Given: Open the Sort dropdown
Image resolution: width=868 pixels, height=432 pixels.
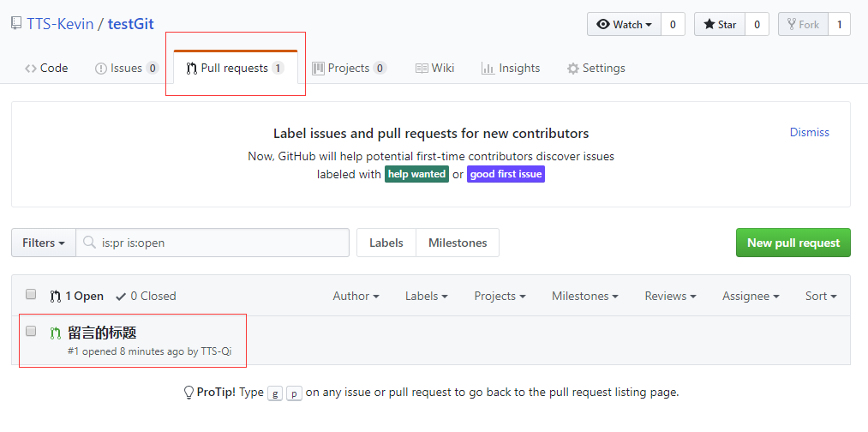Looking at the screenshot, I should point(821,297).
